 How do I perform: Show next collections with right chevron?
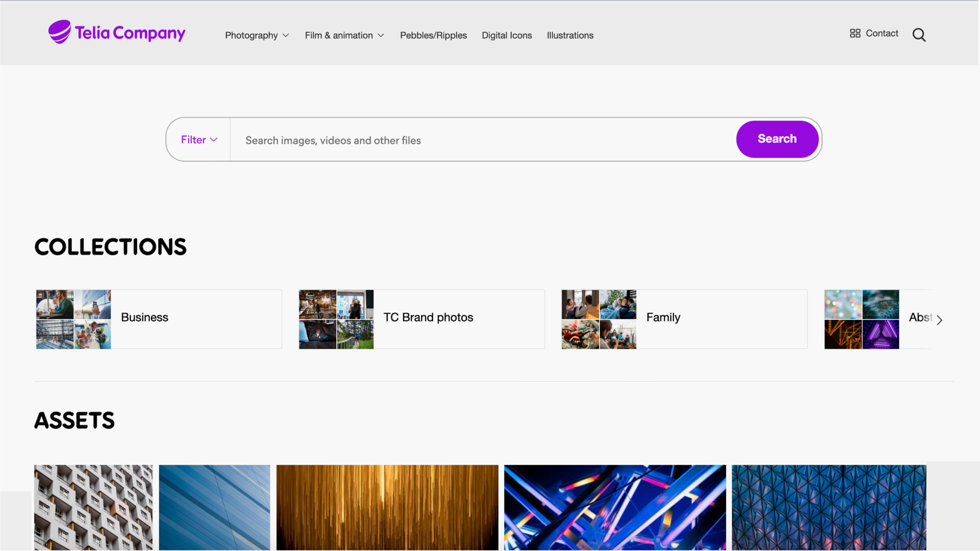click(x=939, y=320)
